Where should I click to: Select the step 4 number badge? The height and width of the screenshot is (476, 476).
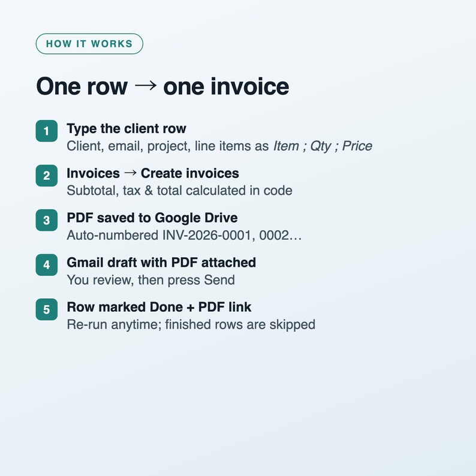[x=46, y=265]
